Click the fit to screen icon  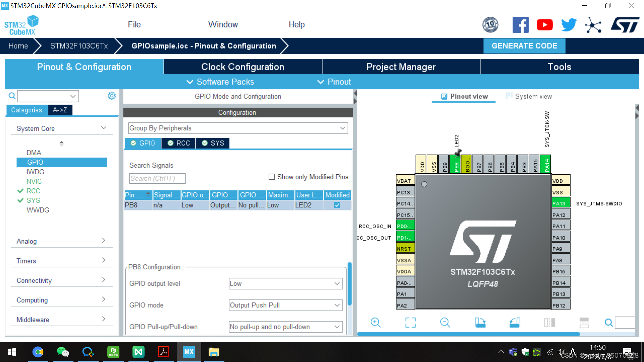click(x=410, y=322)
